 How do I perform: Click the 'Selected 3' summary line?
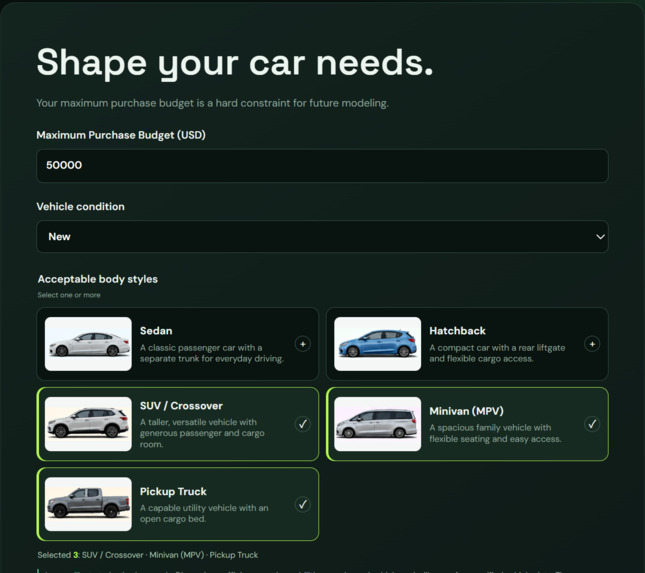point(148,555)
